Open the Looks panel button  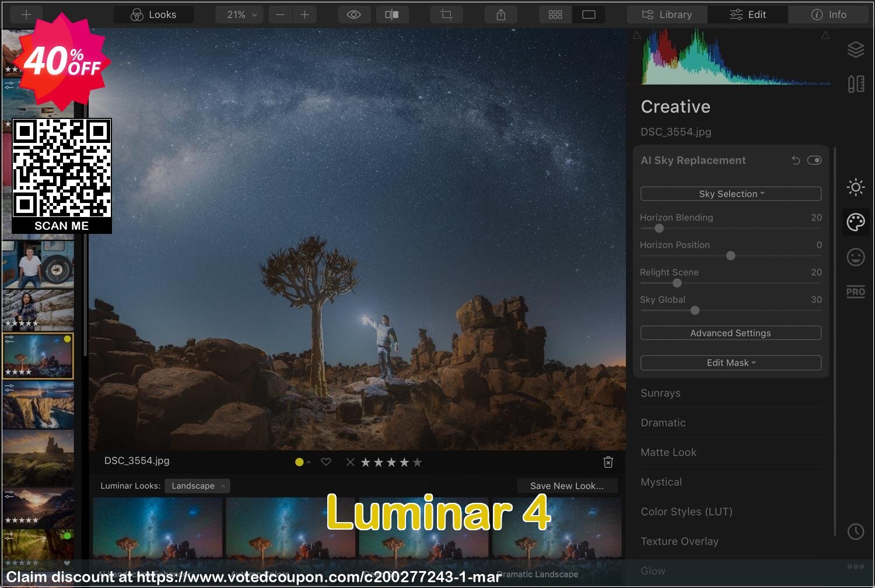(153, 15)
